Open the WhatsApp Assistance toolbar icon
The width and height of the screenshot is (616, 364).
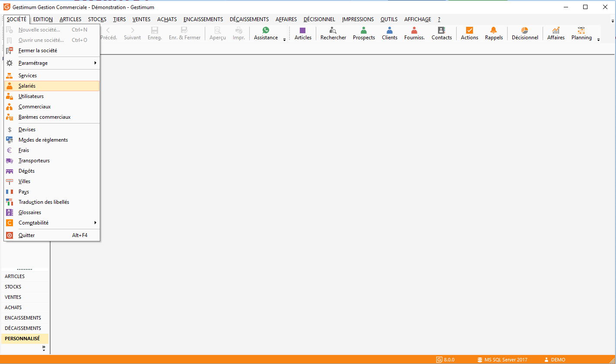266,30
